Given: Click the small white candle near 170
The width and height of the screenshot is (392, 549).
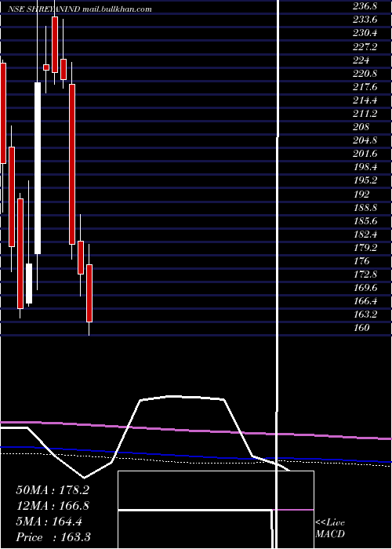Looking at the screenshot, I should (x=29, y=283).
